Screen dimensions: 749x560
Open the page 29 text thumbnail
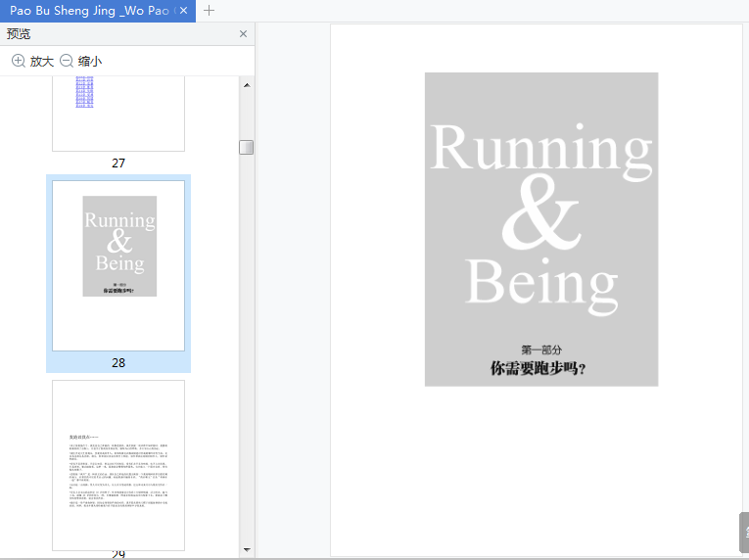pos(118,465)
